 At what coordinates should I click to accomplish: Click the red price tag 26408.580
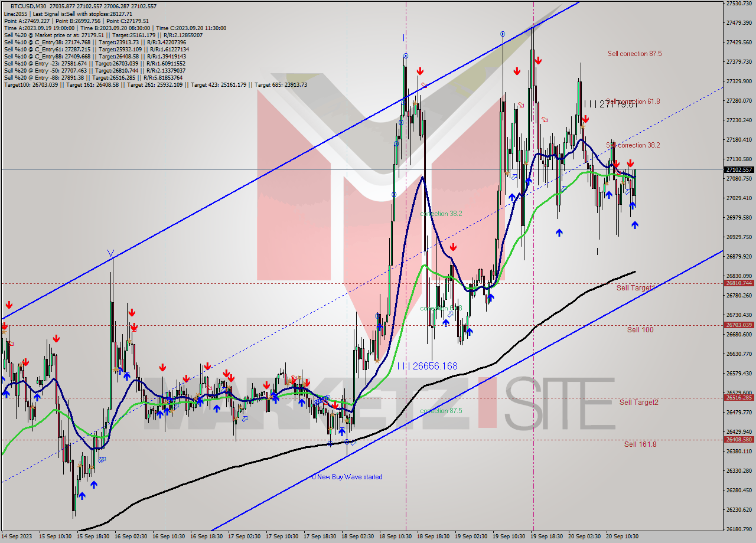point(739,440)
